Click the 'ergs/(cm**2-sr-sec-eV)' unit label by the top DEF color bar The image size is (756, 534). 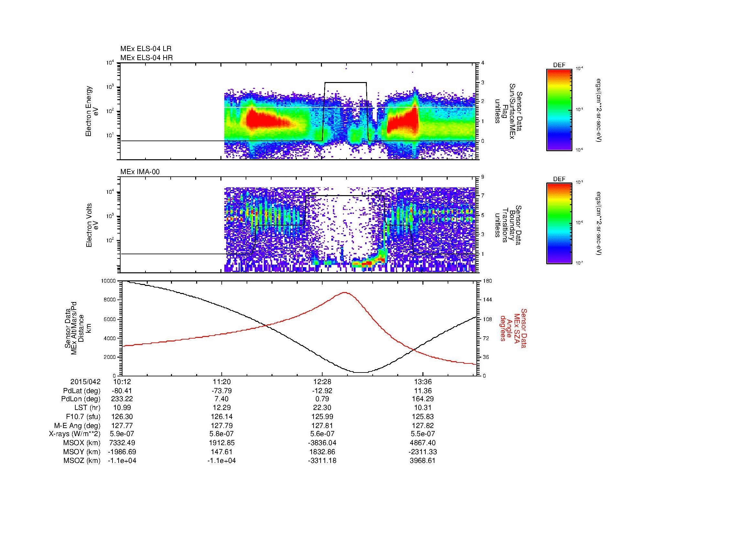click(599, 110)
